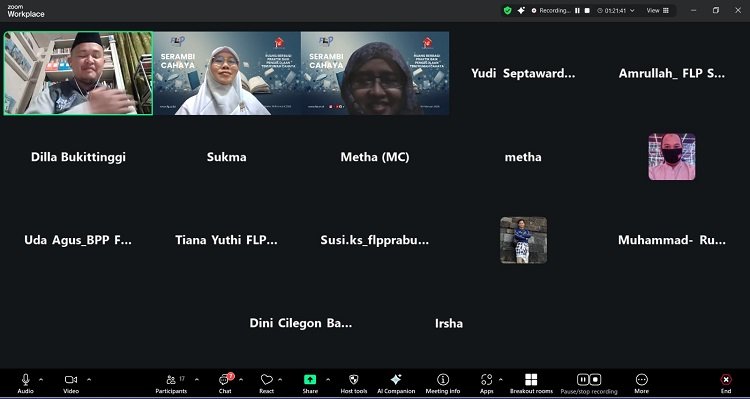Select Muhammad- Ru participant tile
Screen dimensions: 750x399
[x=672, y=240]
